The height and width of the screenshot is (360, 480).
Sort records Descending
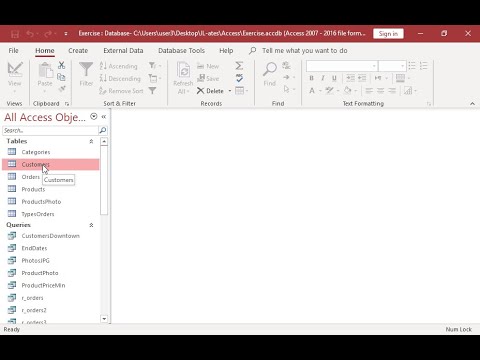[120, 79]
